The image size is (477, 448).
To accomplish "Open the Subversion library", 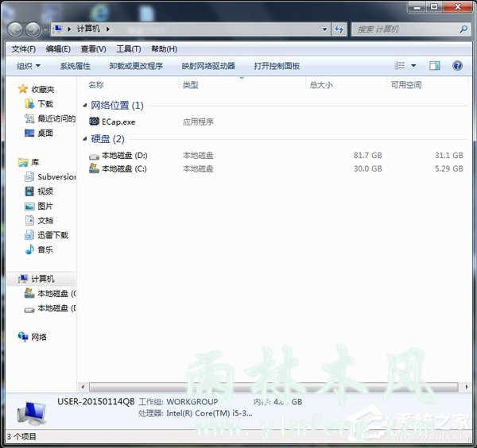I will coord(50,176).
